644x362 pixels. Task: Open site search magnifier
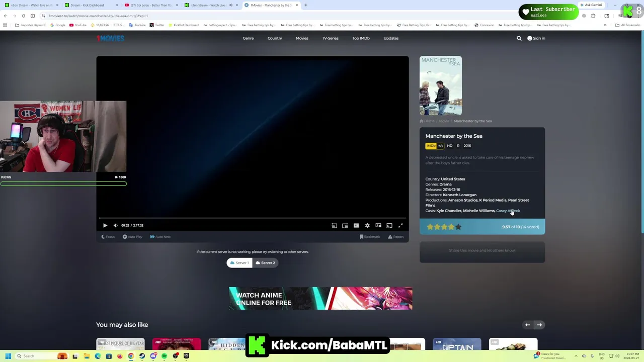click(519, 38)
